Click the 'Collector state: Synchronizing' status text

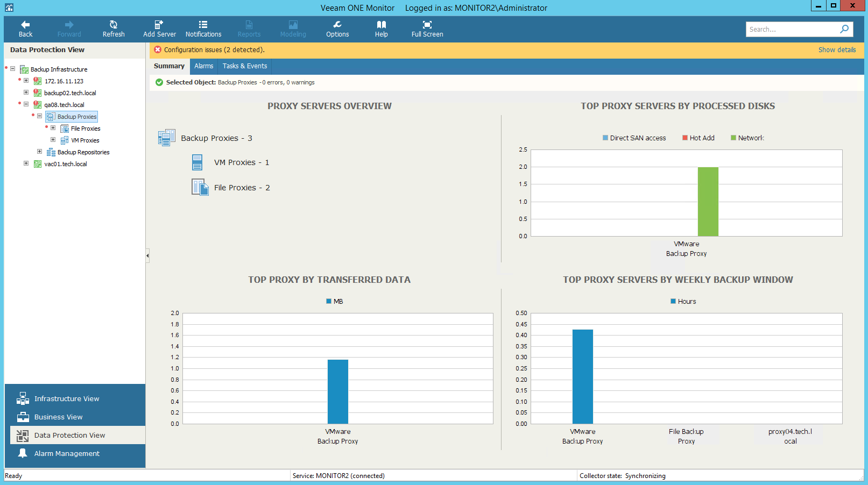[x=623, y=476]
